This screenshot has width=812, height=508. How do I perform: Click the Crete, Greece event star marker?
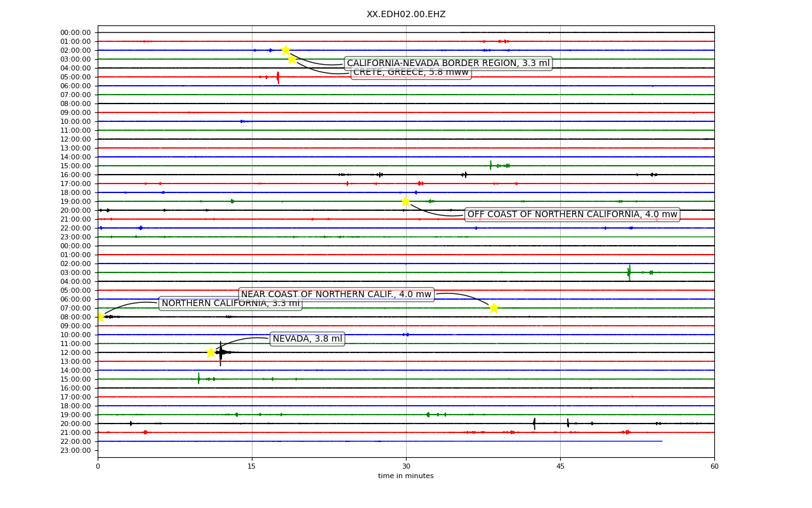(292, 59)
